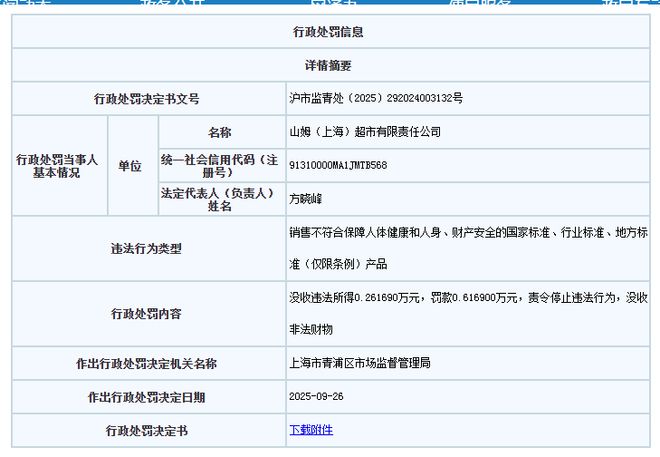Click the 统一社会信用代码（注册号） label
Image resolution: width=660 pixels, height=457 pixels.
(220, 166)
